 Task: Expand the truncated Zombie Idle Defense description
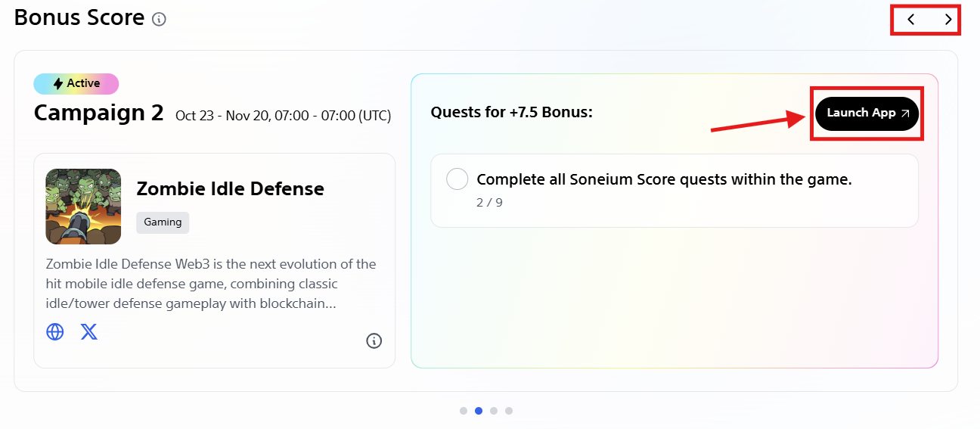tap(211, 284)
